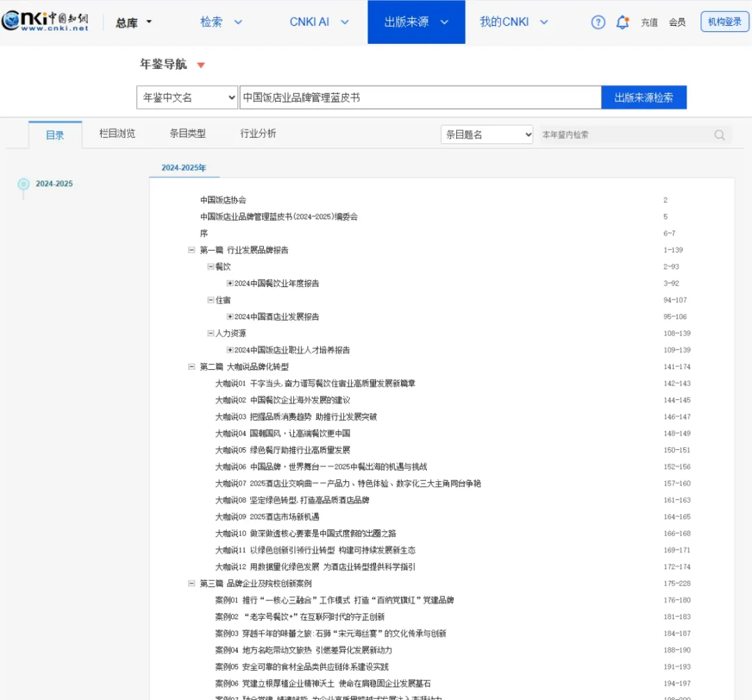The width and height of the screenshot is (752, 700).
Task: Switch to the 行业分析 tab
Action: coord(257,134)
